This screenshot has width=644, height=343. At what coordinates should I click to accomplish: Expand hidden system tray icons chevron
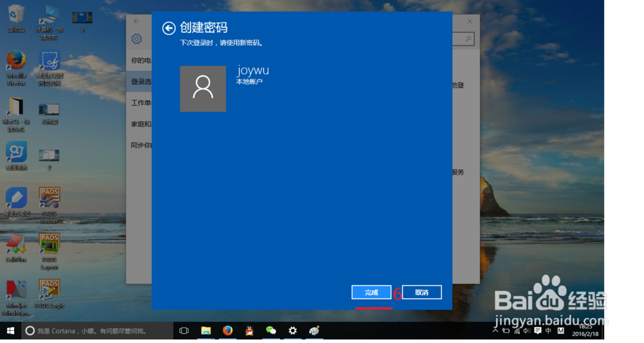coord(495,331)
